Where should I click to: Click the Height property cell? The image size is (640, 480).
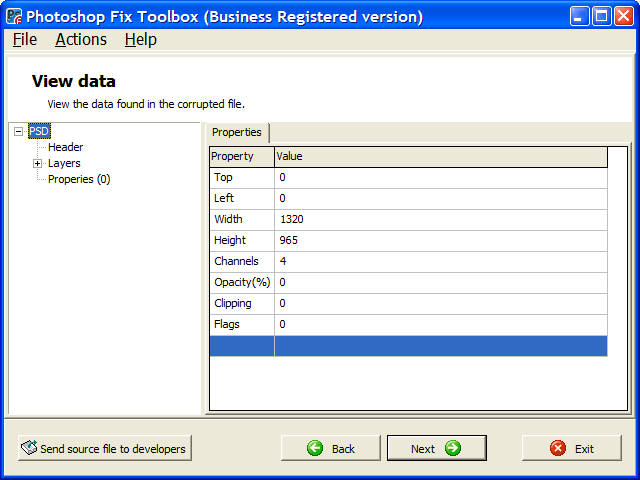(x=242, y=240)
